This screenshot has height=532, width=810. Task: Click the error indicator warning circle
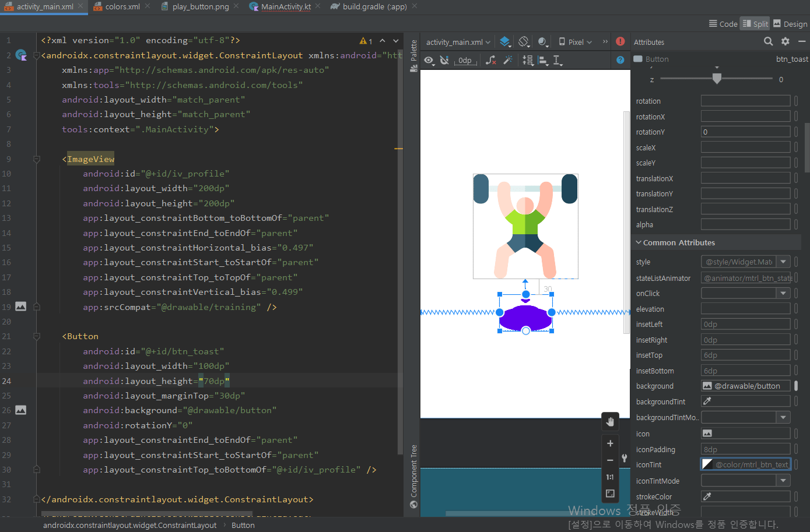click(620, 41)
